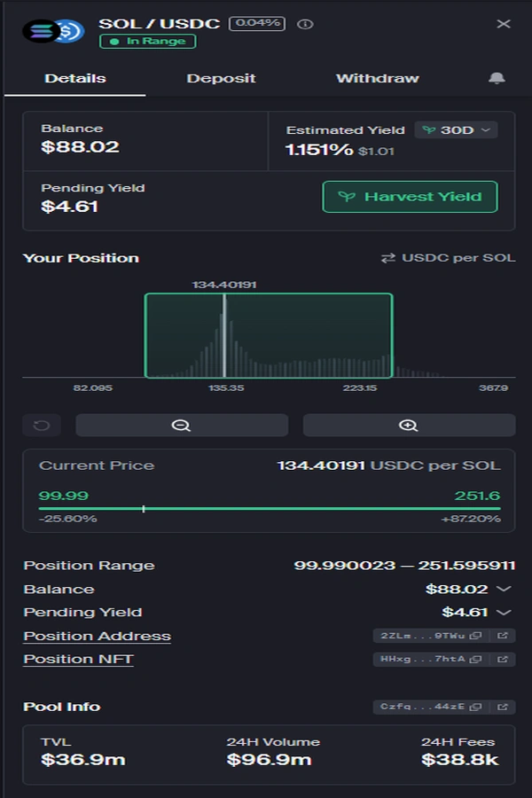
Task: Open notifications via the bell icon
Action: point(497,78)
